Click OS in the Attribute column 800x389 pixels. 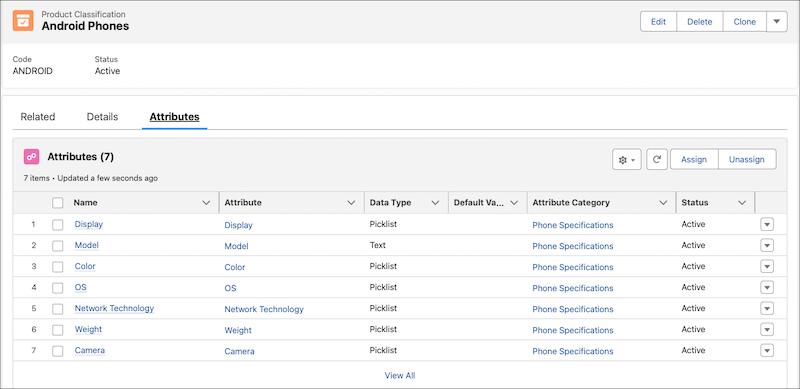coord(230,288)
